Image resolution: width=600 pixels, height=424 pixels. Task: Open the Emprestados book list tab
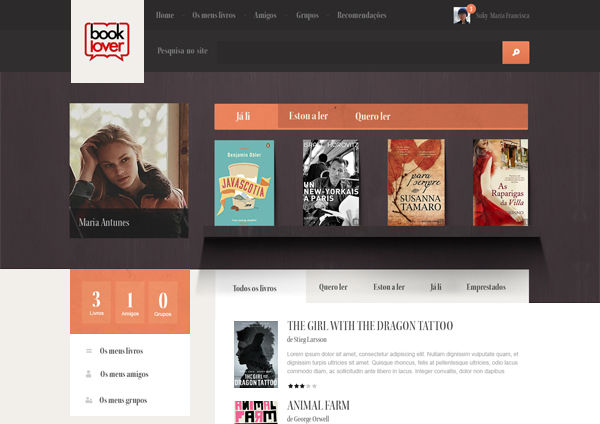(x=486, y=287)
